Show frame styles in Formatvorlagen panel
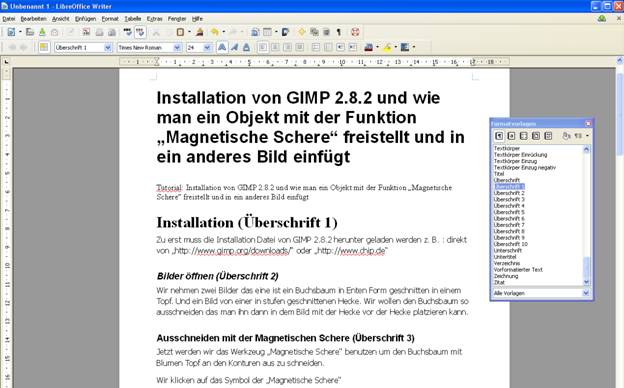Viewport: 624px width, 388px height. click(x=524, y=136)
